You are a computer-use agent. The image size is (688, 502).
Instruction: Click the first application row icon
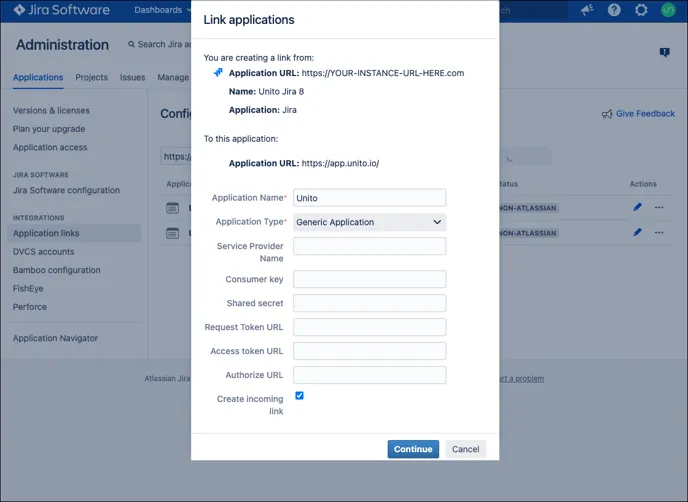pyautogui.click(x=172, y=208)
